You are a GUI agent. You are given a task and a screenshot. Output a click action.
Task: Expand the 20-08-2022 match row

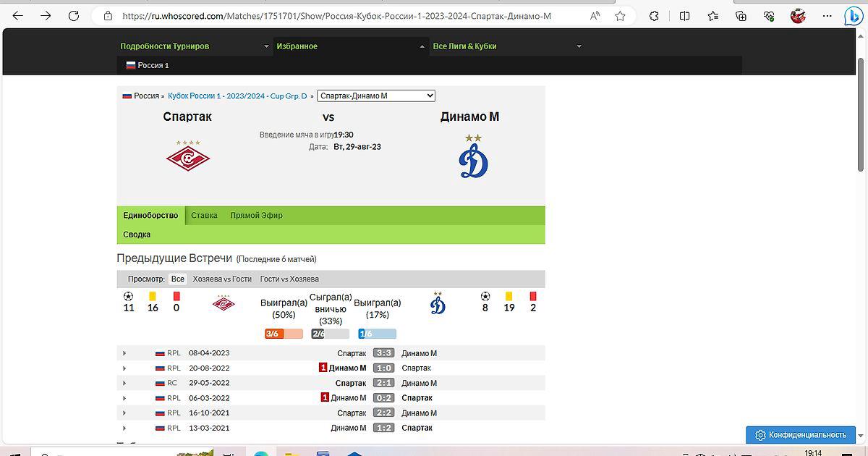pos(124,368)
